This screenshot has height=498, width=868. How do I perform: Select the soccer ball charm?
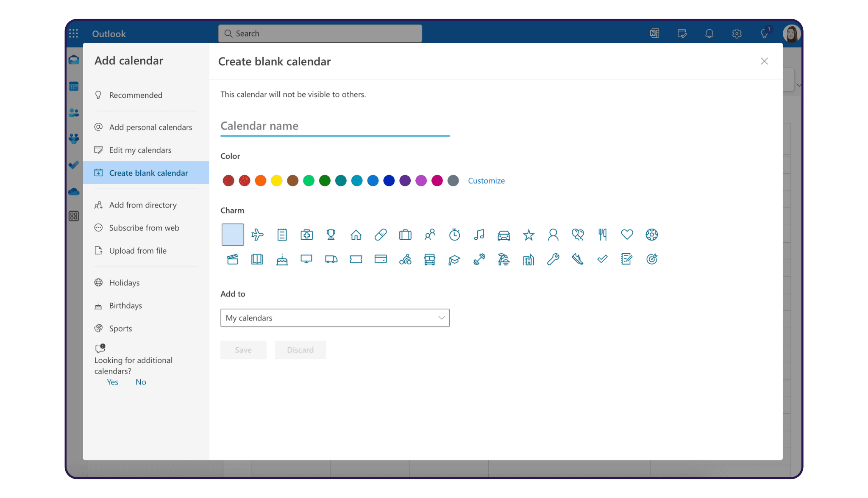point(652,235)
